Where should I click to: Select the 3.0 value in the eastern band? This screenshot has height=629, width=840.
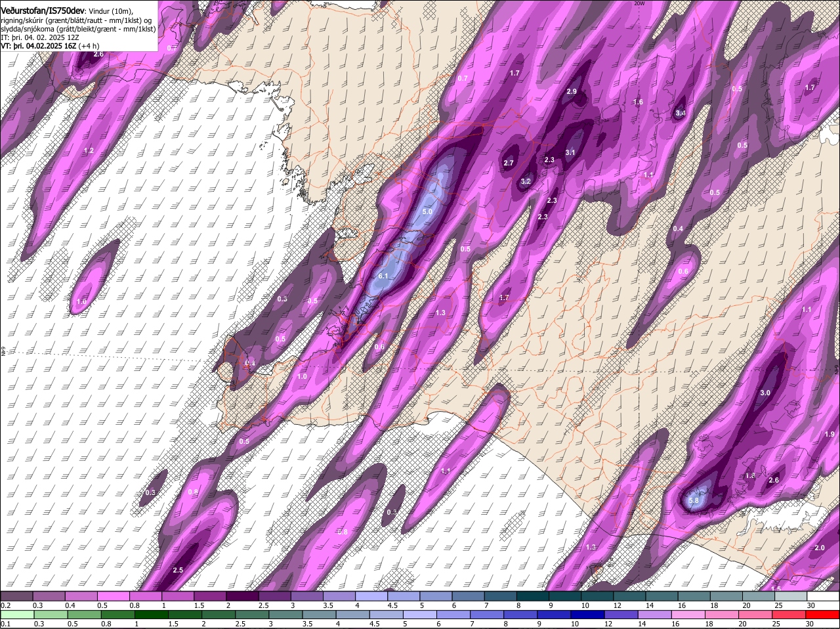(765, 393)
